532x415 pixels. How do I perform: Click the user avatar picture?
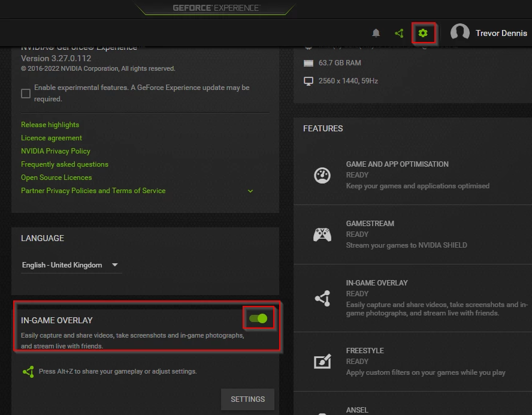(460, 32)
